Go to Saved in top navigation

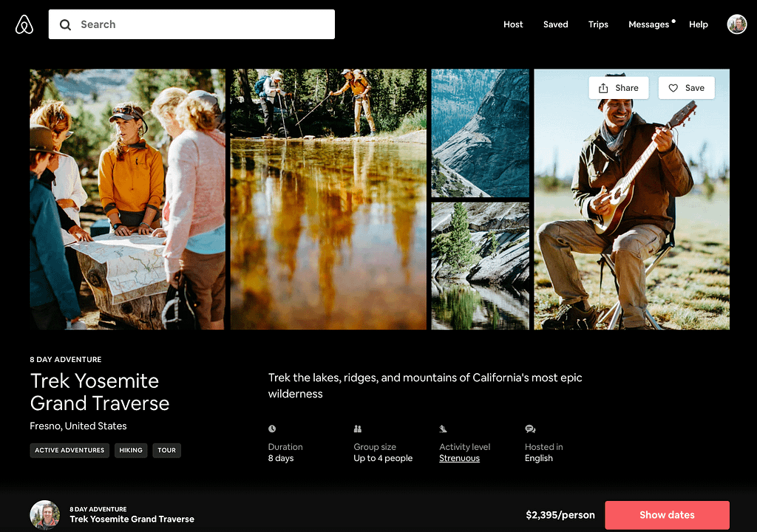click(555, 24)
